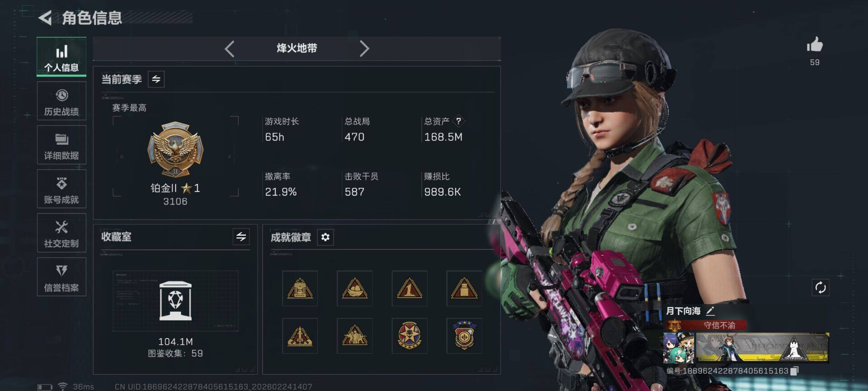View the 铂金II rank medal
The width and height of the screenshot is (868, 391).
coord(175,149)
